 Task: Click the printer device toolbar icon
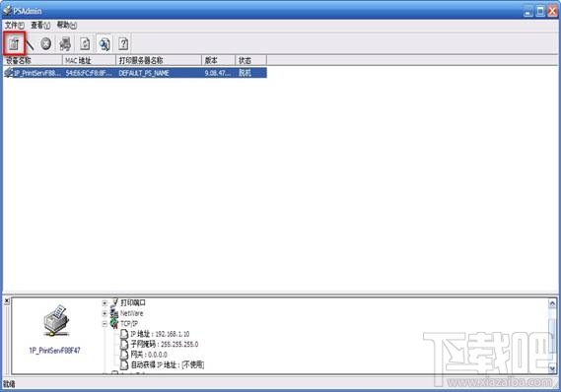[x=65, y=43]
